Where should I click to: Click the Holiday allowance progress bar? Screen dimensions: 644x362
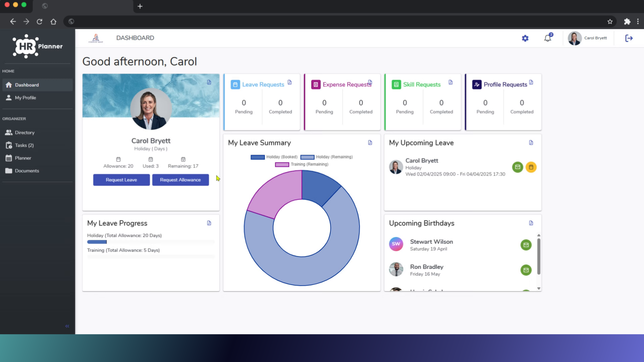click(151, 242)
